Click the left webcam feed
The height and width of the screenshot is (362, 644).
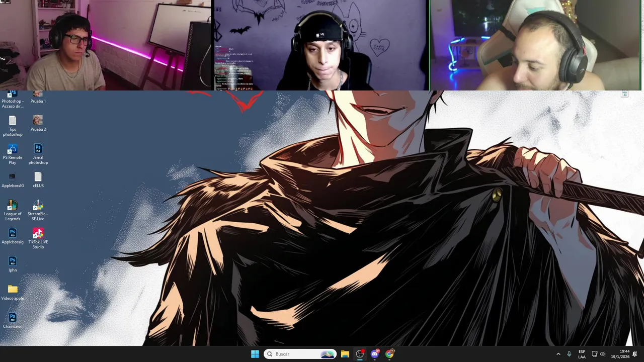pos(106,45)
